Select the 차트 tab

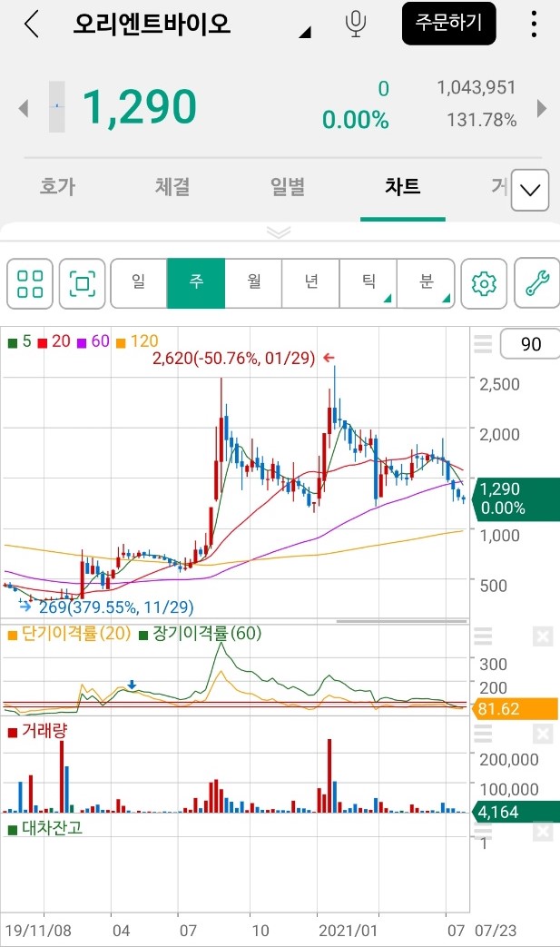click(x=402, y=186)
